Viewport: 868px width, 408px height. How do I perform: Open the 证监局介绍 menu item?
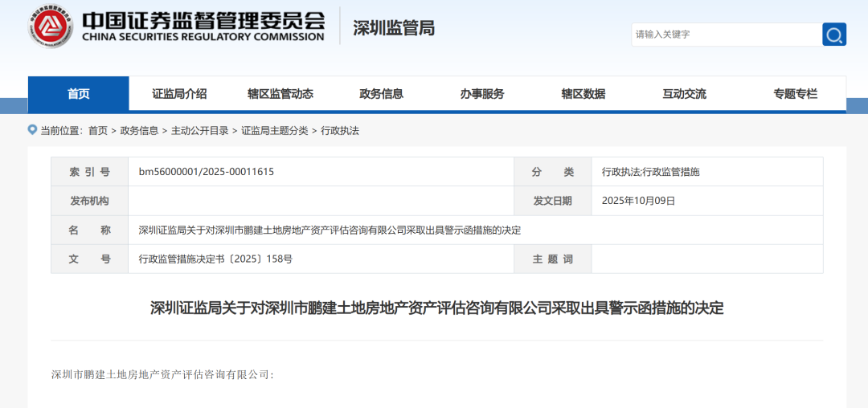[179, 94]
